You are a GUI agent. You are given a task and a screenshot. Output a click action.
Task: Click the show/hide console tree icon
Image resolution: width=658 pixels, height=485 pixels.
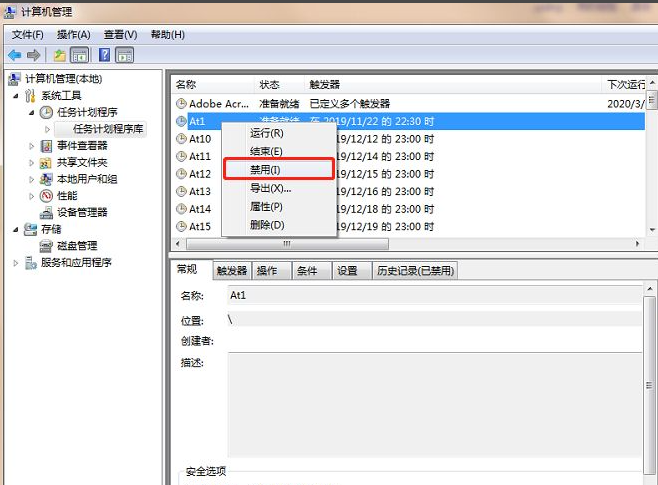pos(79,55)
